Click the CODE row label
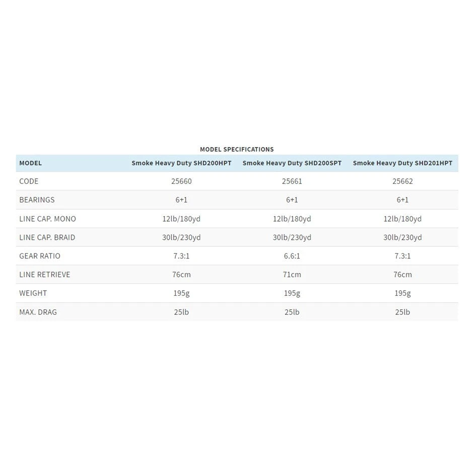The width and height of the screenshot is (476, 476). click(x=29, y=181)
